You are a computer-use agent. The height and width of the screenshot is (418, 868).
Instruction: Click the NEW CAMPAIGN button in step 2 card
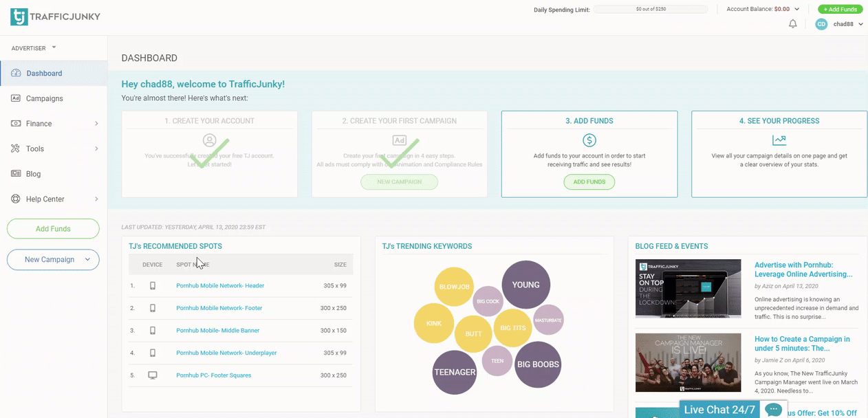click(400, 182)
